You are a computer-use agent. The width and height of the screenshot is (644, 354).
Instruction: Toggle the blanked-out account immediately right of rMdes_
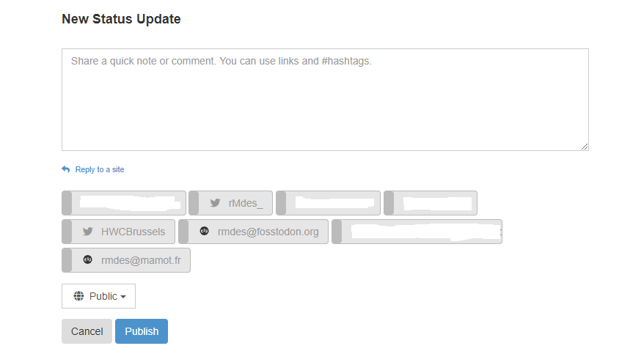tap(328, 202)
